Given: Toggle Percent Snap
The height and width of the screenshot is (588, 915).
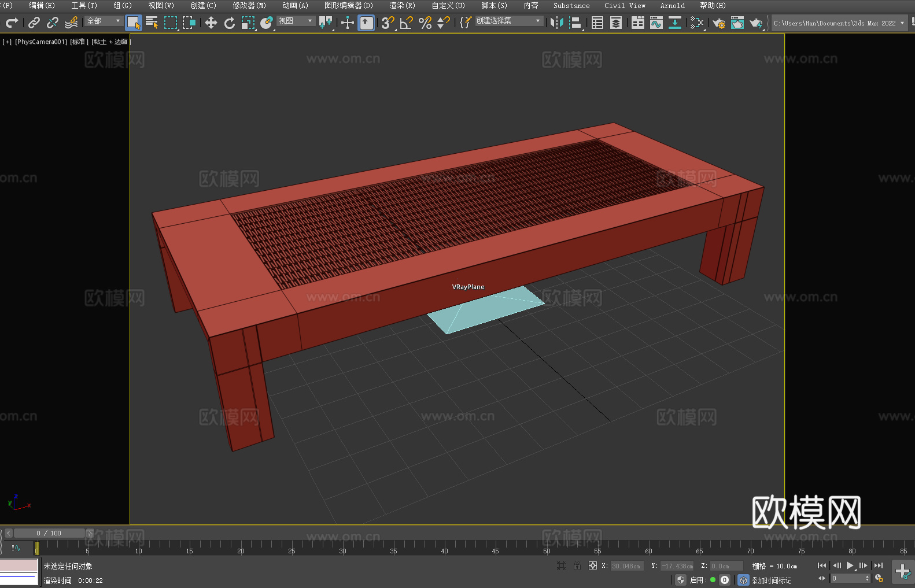Looking at the screenshot, I should point(425,23).
